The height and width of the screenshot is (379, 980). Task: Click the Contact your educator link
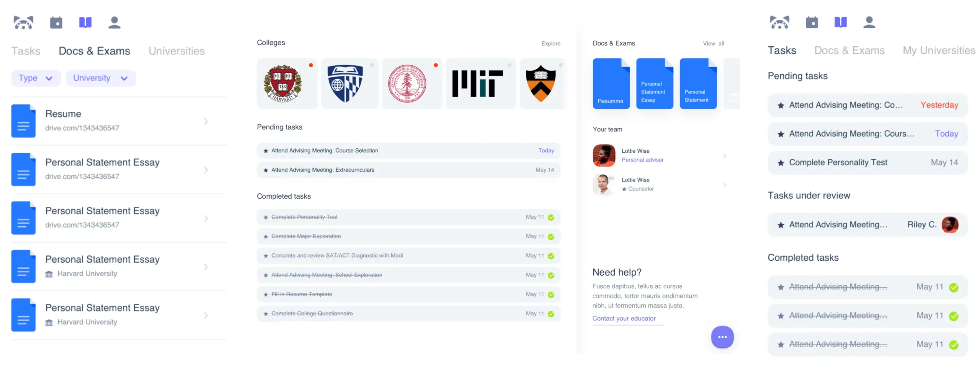[624, 319]
